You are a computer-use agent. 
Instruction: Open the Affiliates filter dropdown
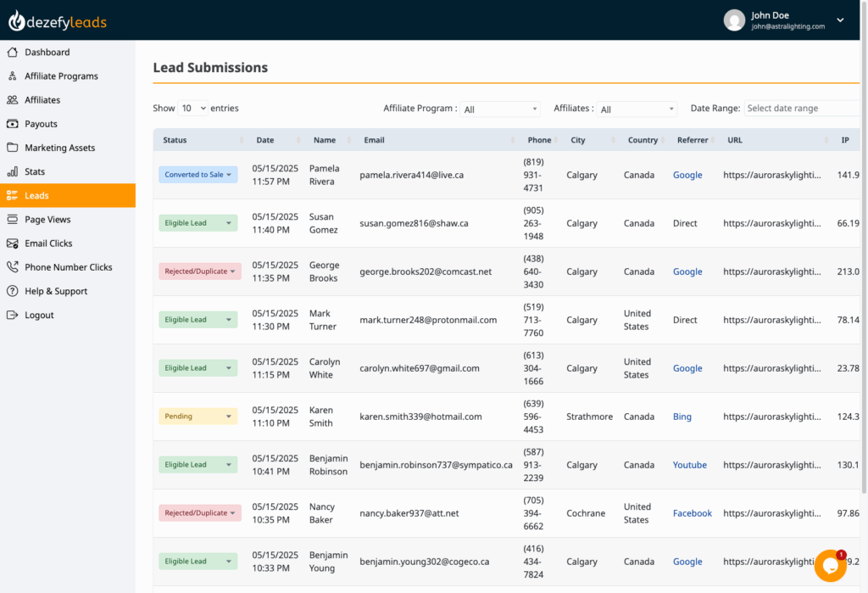pyautogui.click(x=637, y=109)
